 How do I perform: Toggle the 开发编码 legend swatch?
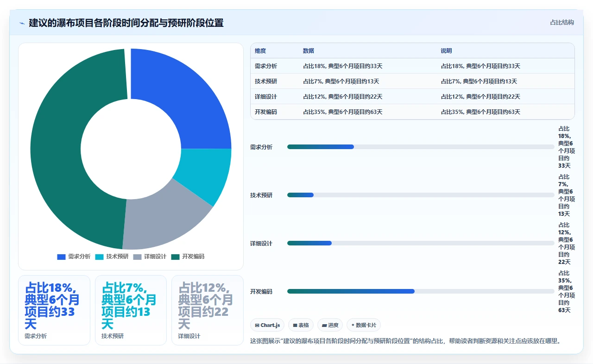[175, 257]
